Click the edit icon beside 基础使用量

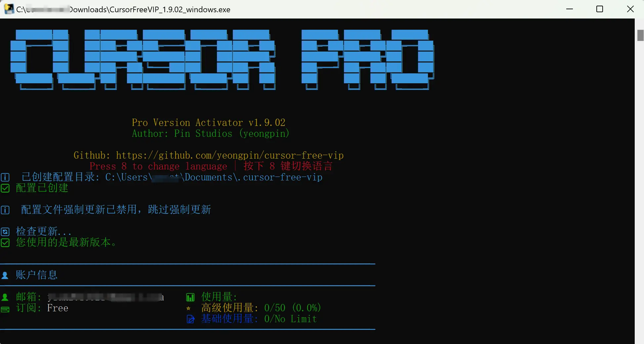(191, 319)
